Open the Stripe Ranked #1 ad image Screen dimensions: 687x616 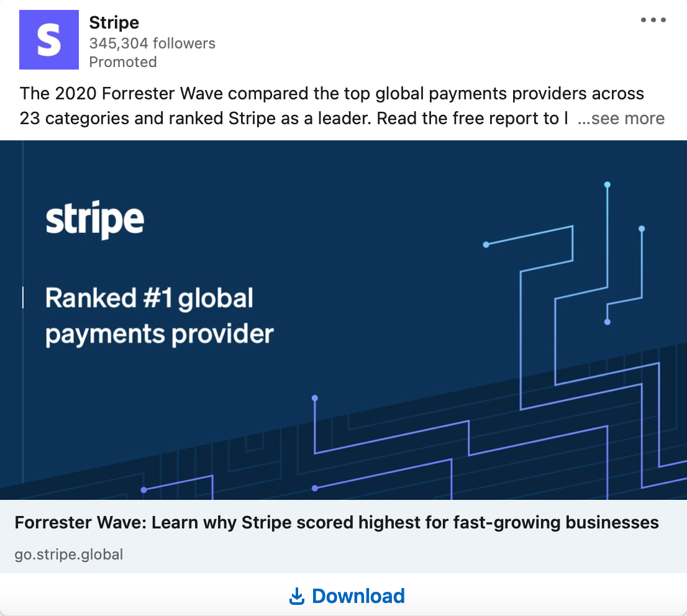tap(343, 320)
